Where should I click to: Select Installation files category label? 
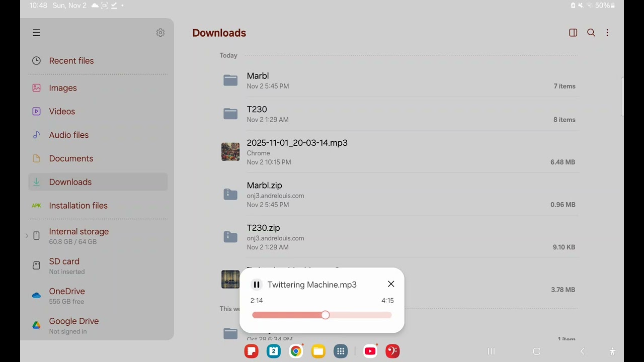coord(78,206)
